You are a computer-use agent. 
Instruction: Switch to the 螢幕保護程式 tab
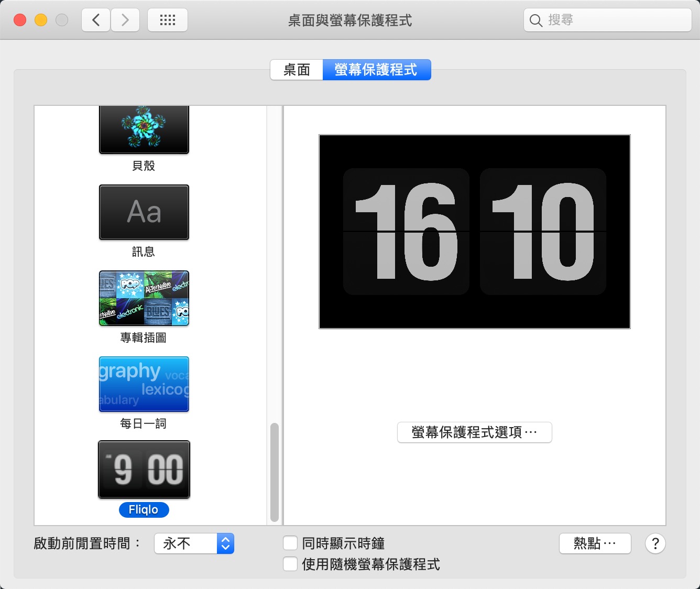pyautogui.click(x=376, y=70)
